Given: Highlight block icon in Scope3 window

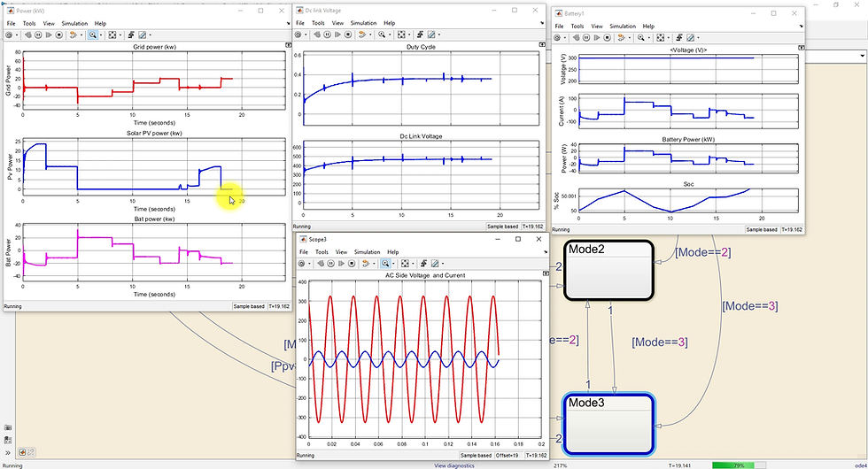Looking at the screenshot, I should [x=365, y=264].
